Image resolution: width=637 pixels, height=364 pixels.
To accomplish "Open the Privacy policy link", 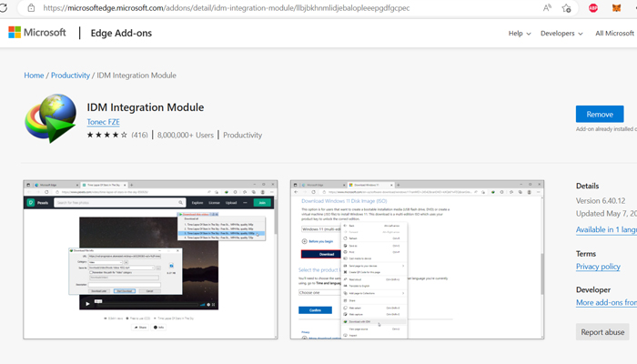I will coord(598,267).
